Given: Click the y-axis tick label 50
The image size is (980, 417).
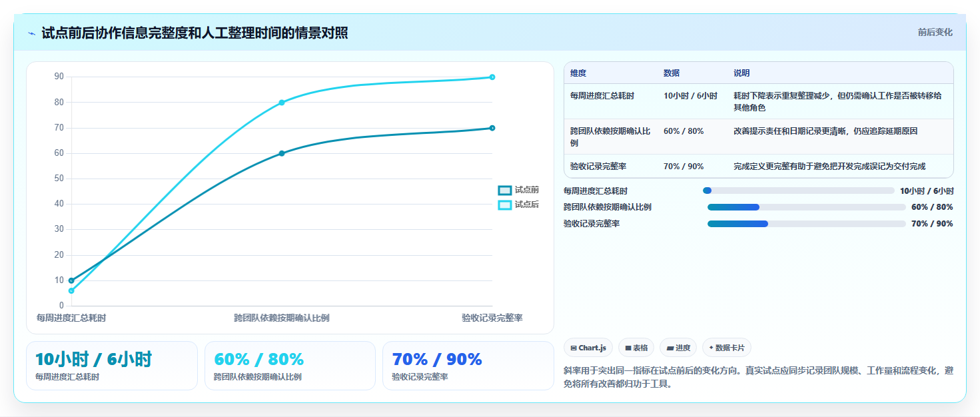Looking at the screenshot, I should (59, 179).
